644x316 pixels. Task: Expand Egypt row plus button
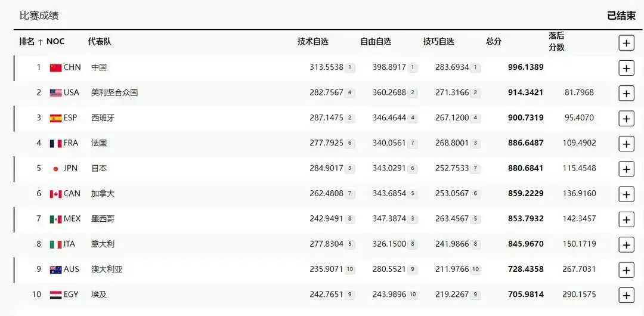626,296
